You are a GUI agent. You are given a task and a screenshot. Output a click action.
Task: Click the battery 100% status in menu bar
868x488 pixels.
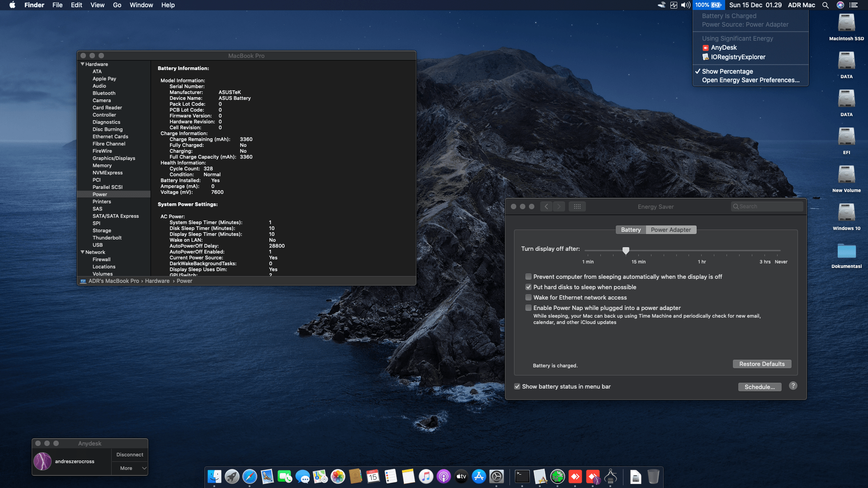(708, 5)
